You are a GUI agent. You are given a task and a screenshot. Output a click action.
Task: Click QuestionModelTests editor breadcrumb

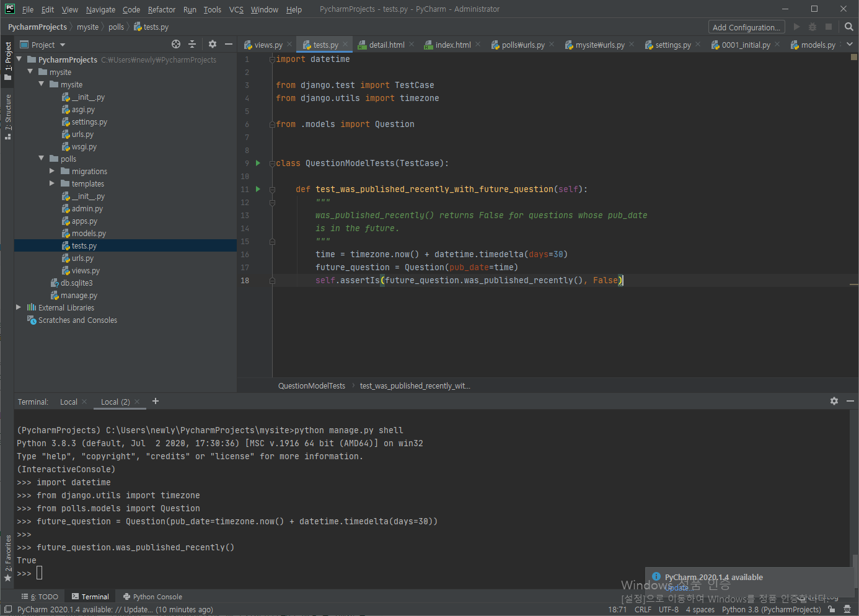click(x=312, y=385)
